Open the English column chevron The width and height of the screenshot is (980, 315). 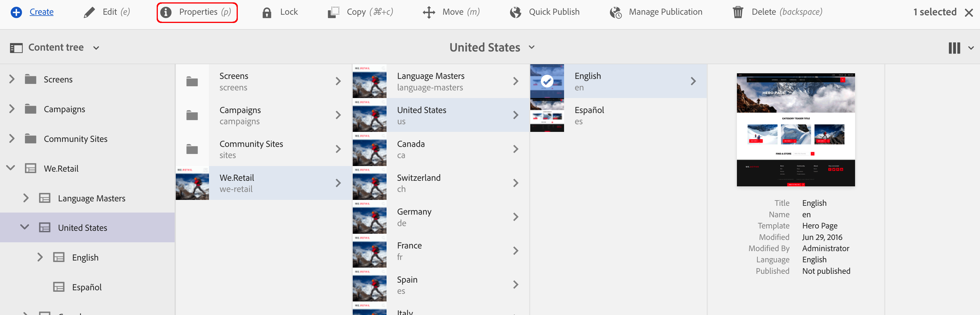pos(693,81)
